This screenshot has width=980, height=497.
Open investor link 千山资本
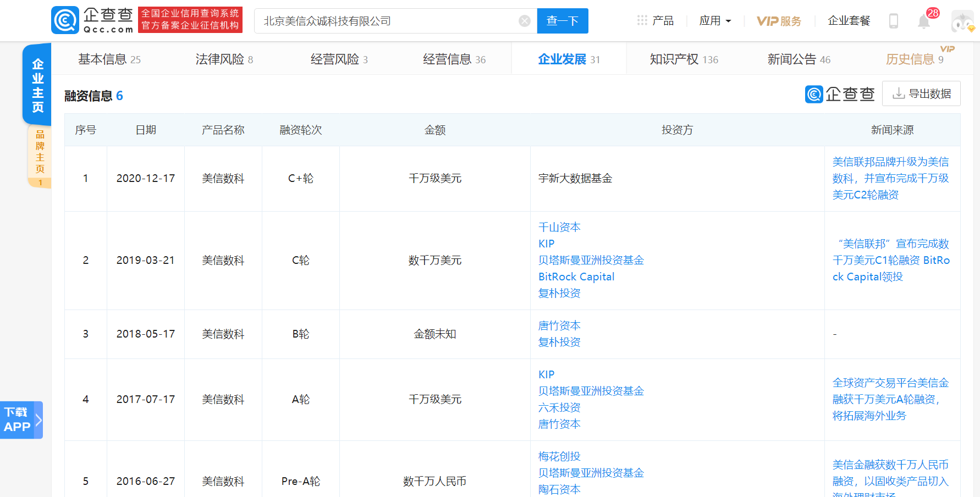click(559, 227)
